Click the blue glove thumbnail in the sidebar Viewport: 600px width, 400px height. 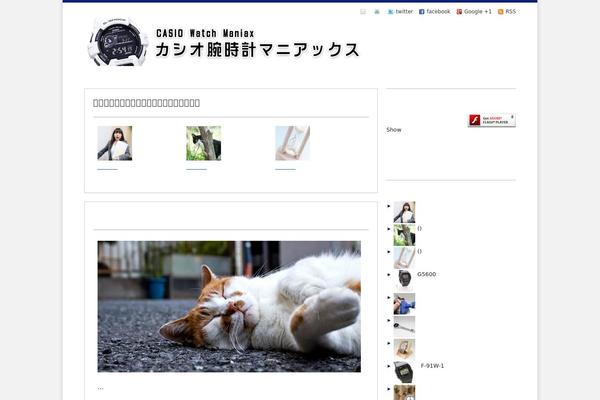point(404,304)
